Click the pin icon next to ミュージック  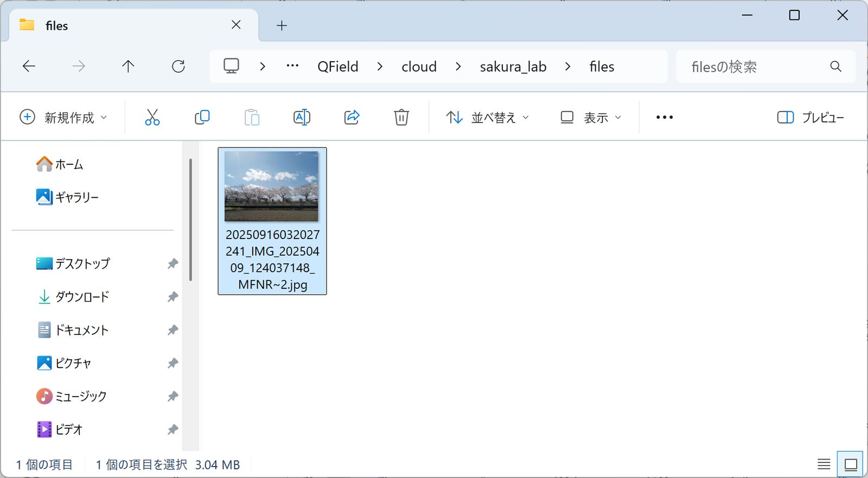click(173, 396)
